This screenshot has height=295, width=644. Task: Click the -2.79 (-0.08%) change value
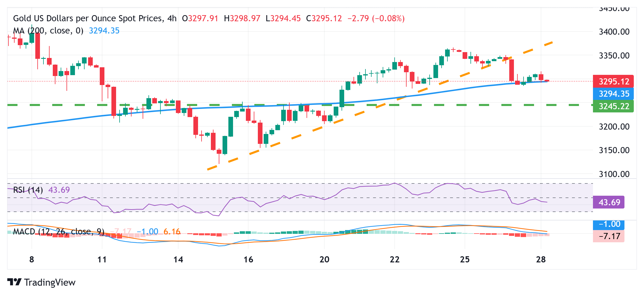pos(376,18)
